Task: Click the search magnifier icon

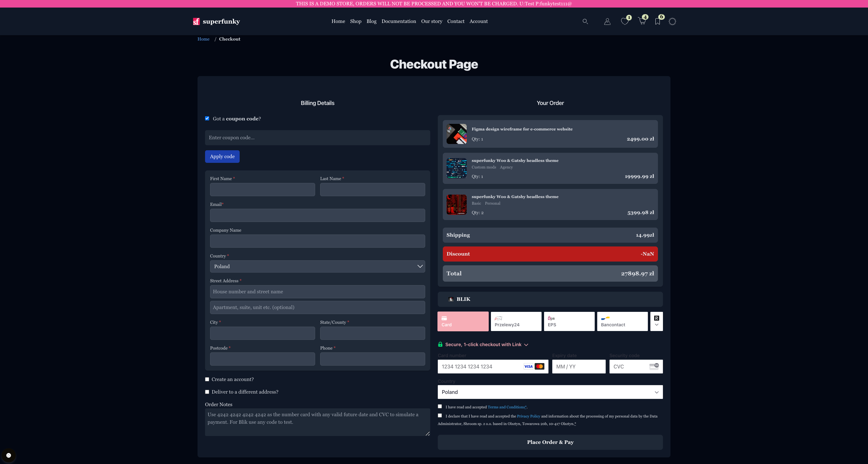Action: point(585,21)
